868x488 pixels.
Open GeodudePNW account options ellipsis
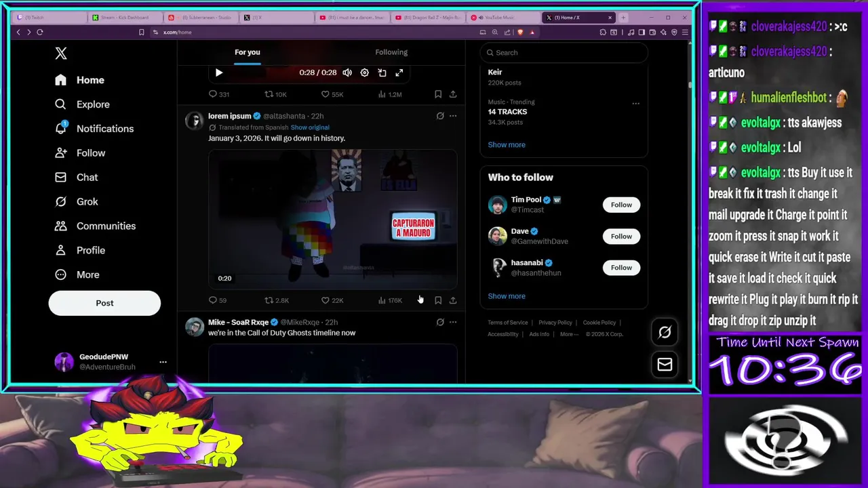coord(163,362)
